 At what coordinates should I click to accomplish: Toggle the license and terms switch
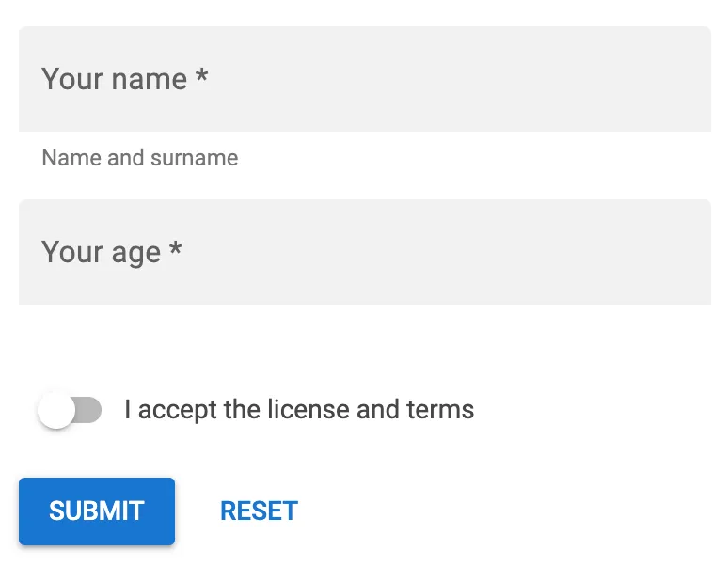pos(70,411)
